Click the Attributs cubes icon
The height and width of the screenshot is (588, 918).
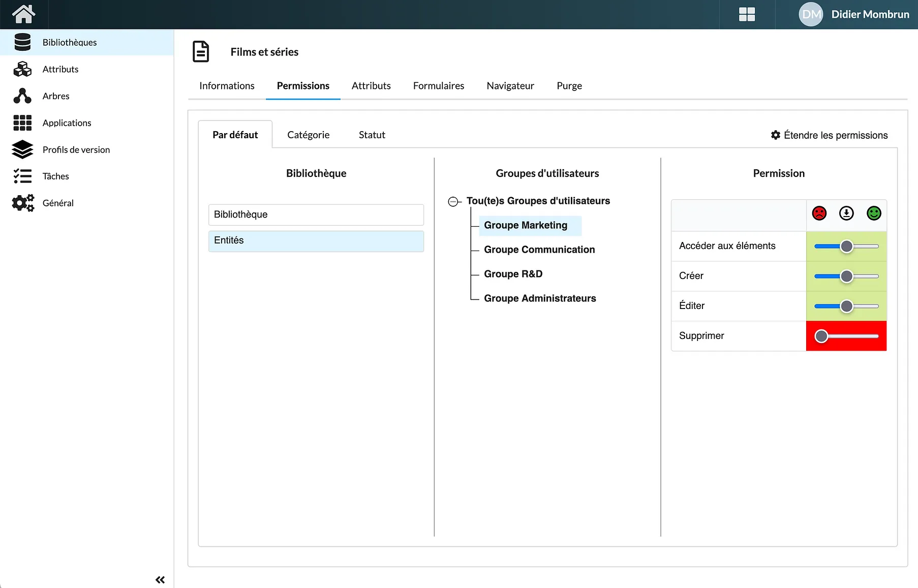(22, 69)
